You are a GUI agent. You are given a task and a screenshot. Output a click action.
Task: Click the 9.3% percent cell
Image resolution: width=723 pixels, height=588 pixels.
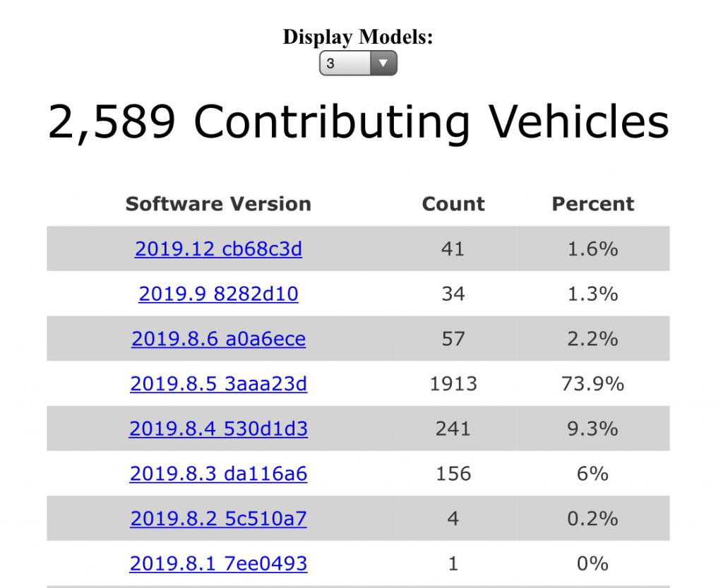point(593,428)
